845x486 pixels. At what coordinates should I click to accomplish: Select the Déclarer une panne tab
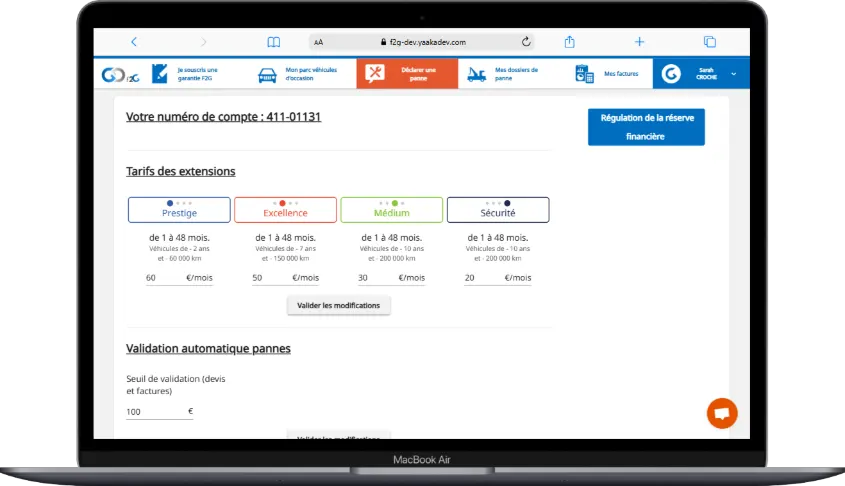(x=406, y=74)
